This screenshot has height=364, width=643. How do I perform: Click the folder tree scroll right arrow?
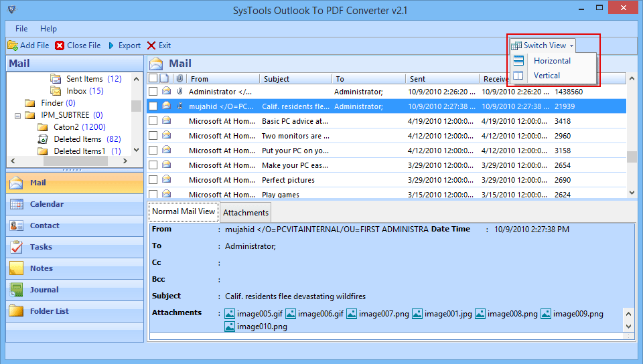(125, 161)
